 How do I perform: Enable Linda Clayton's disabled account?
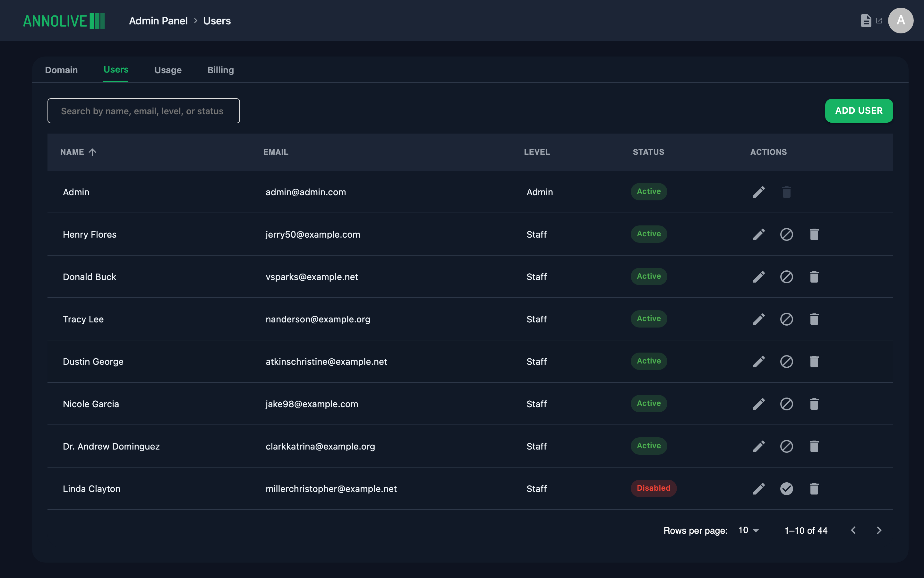pyautogui.click(x=786, y=489)
